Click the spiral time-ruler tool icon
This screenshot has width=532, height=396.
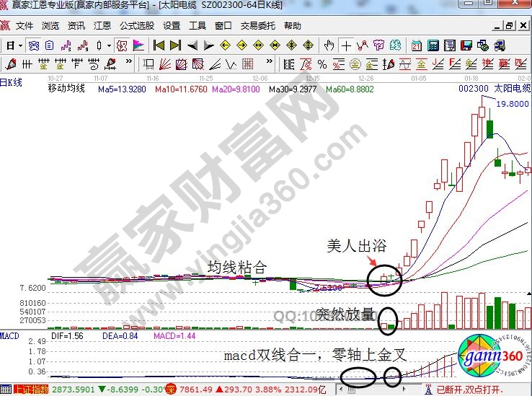tap(93, 64)
